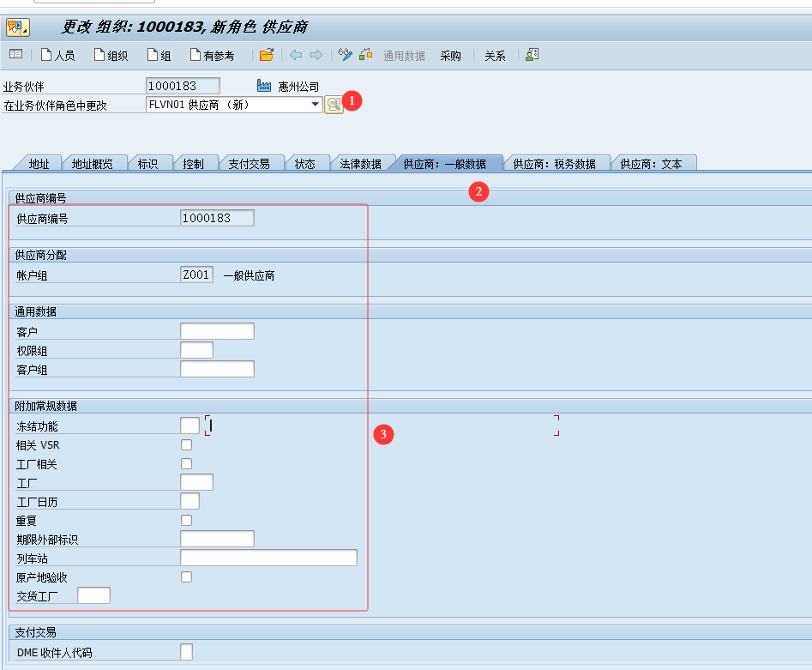Check the 原产地验收 checkbox
Image resolution: width=812 pixels, height=670 pixels.
tap(186, 577)
